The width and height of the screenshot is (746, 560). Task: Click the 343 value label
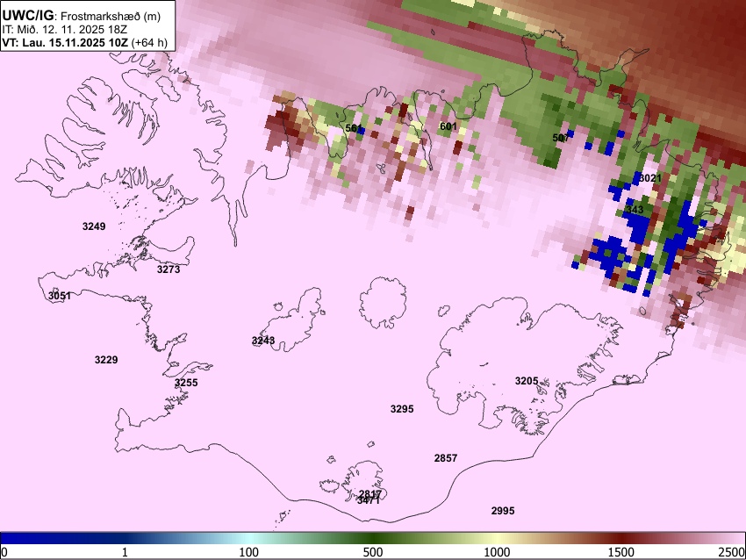coord(635,210)
